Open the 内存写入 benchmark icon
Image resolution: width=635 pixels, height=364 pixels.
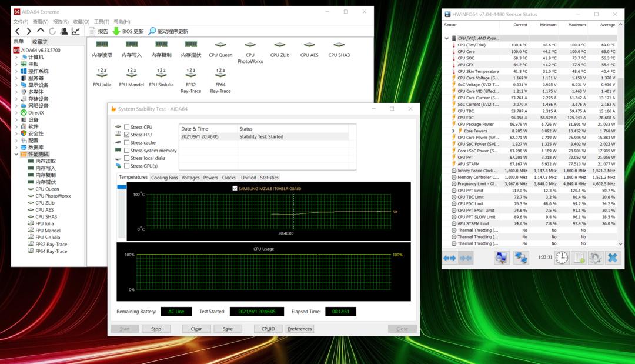(x=132, y=49)
